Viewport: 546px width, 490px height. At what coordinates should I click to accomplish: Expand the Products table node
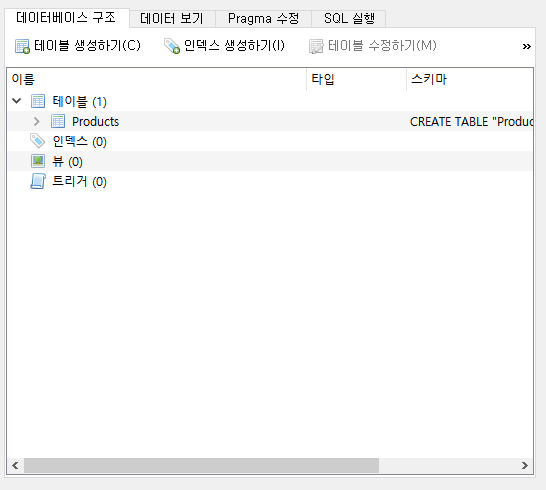pos(37,121)
